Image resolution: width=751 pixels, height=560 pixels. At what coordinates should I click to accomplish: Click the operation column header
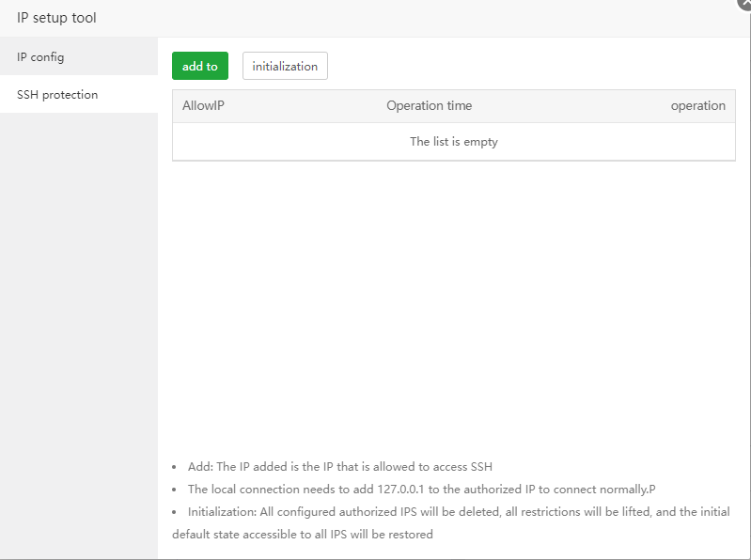(697, 106)
